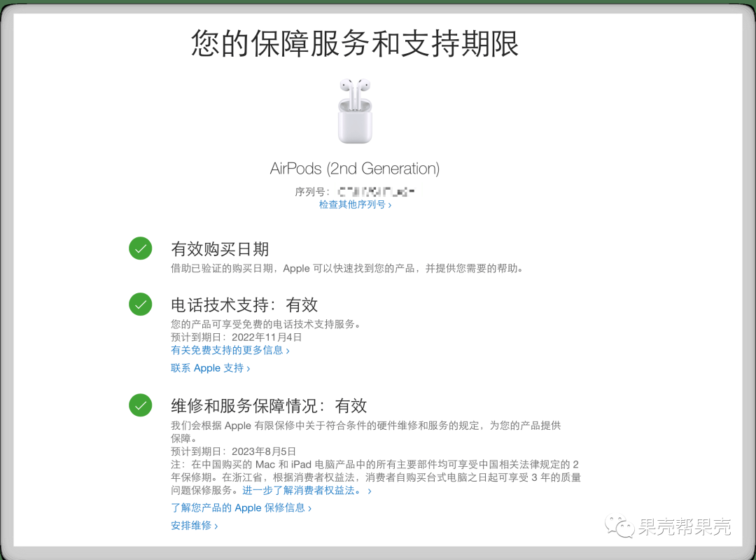
Task: Click the blurred serial number after 序列号
Action: pos(376,192)
